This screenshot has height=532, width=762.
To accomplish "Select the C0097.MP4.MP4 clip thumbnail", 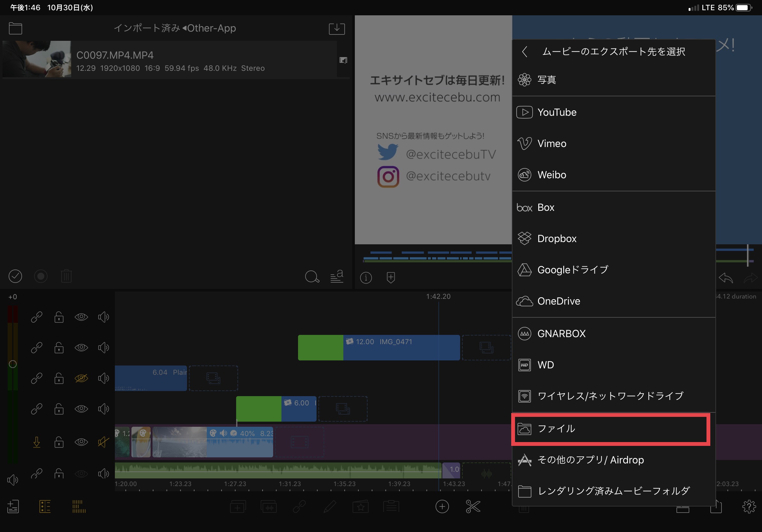I will (37, 59).
